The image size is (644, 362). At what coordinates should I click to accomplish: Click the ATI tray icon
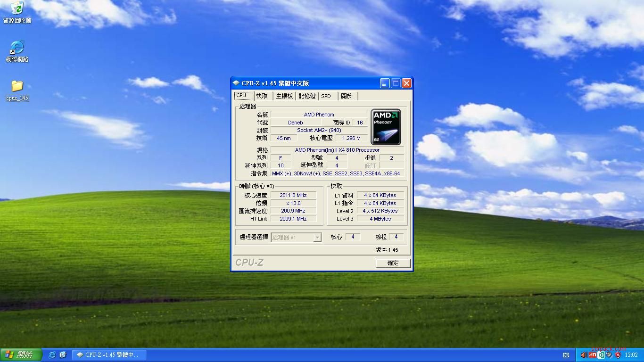click(592, 355)
